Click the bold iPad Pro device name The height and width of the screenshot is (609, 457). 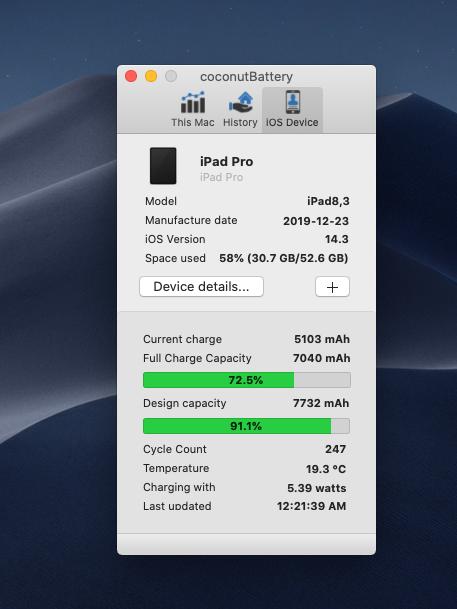click(226, 161)
